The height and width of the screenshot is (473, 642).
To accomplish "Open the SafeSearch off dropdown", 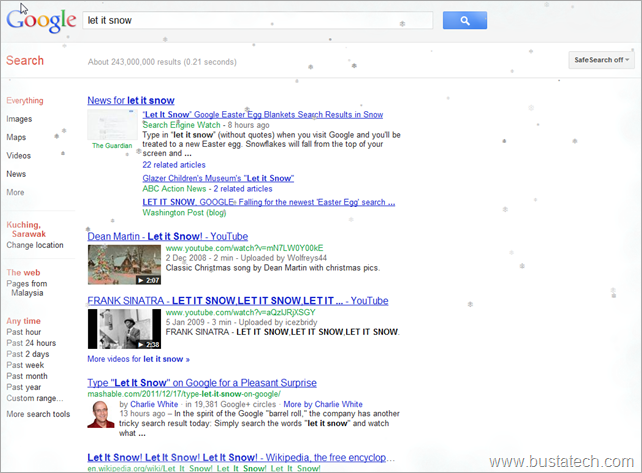I will [x=601, y=60].
